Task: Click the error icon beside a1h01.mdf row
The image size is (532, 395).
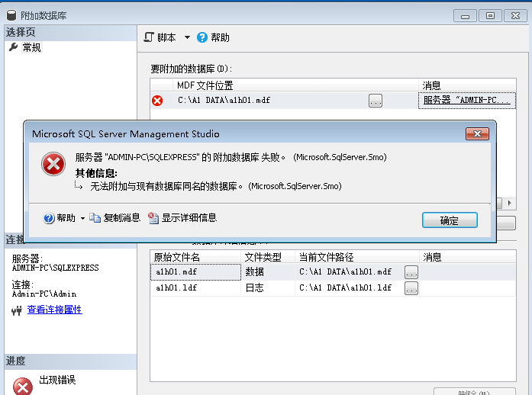Action: (x=157, y=101)
